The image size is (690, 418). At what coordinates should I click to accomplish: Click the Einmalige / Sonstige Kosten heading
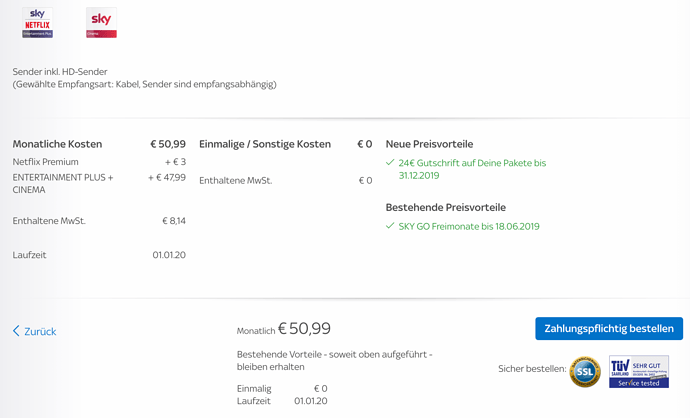(265, 144)
